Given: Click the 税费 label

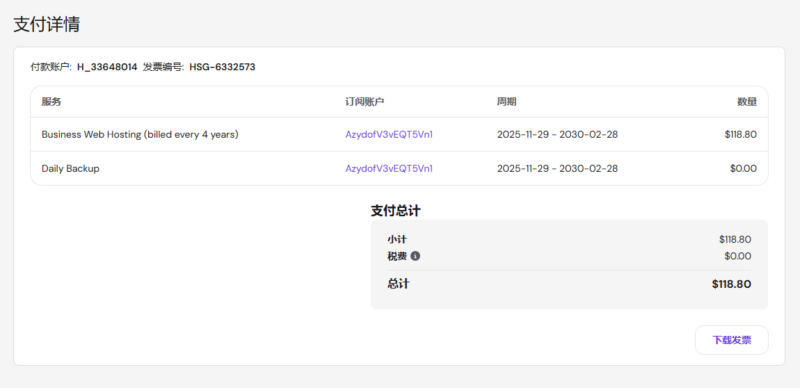Looking at the screenshot, I should [x=397, y=256].
